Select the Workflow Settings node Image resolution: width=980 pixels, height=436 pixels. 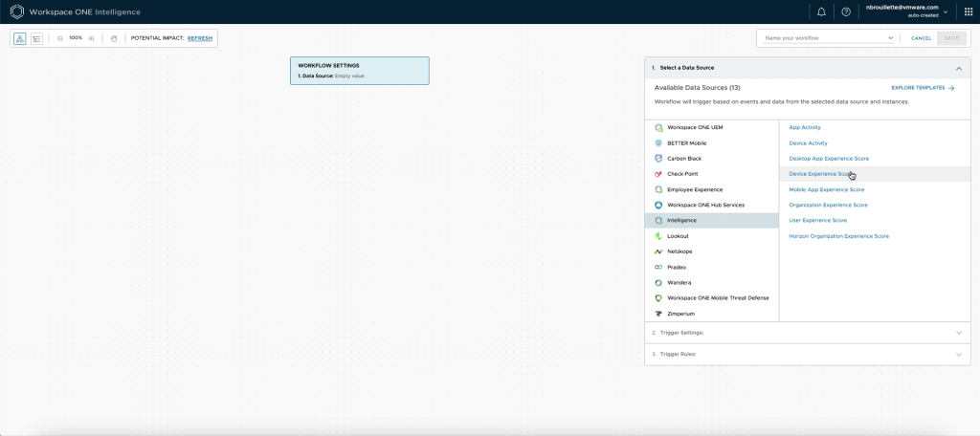tap(360, 71)
